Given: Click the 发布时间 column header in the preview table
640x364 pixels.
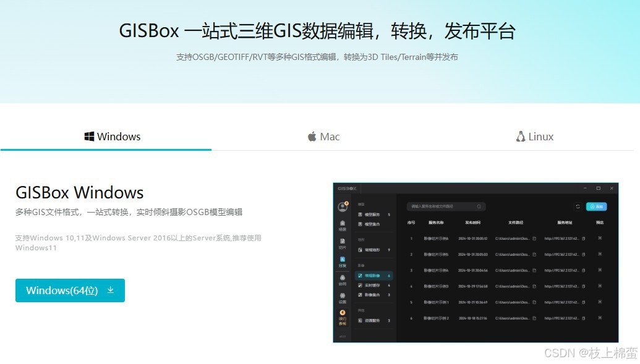Looking at the screenshot, I should 472,222.
